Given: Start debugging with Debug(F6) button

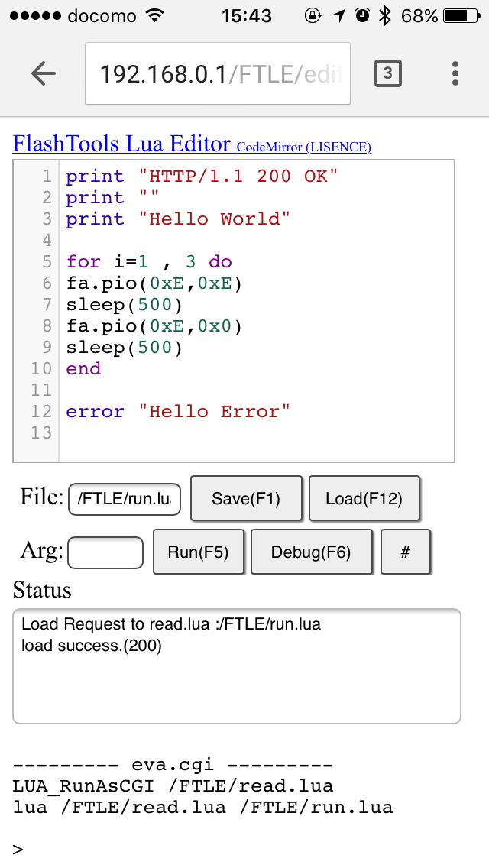Looking at the screenshot, I should pos(312,552).
